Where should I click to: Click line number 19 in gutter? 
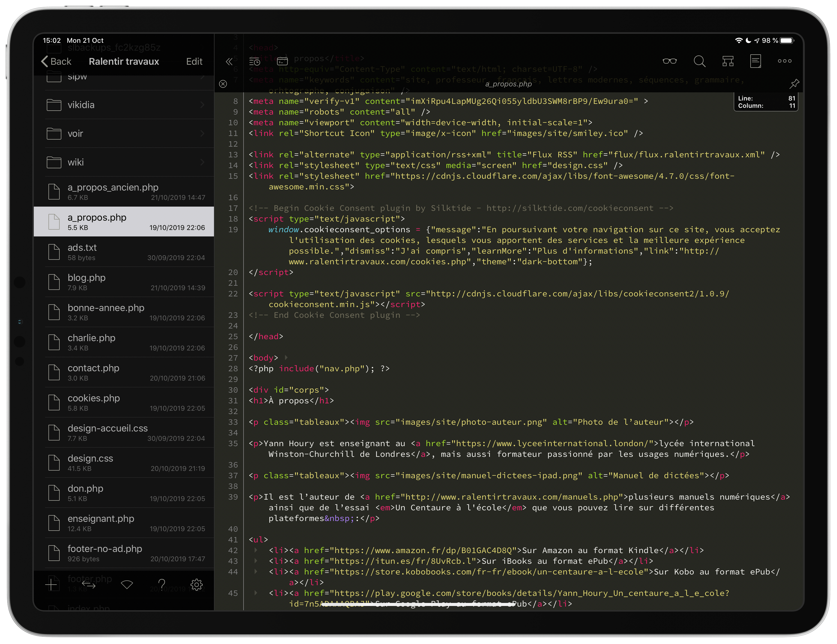[233, 229]
